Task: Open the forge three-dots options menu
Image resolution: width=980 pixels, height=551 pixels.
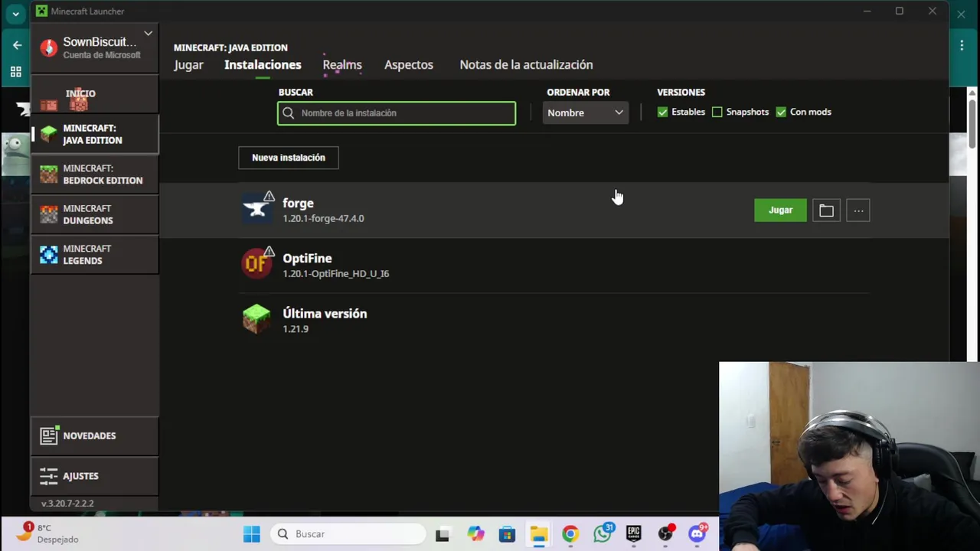Action: click(858, 210)
